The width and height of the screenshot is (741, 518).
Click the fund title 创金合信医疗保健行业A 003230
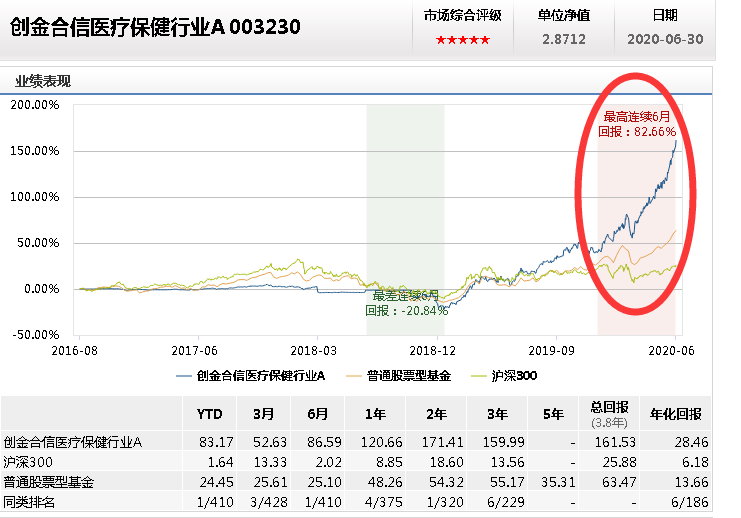(155, 27)
